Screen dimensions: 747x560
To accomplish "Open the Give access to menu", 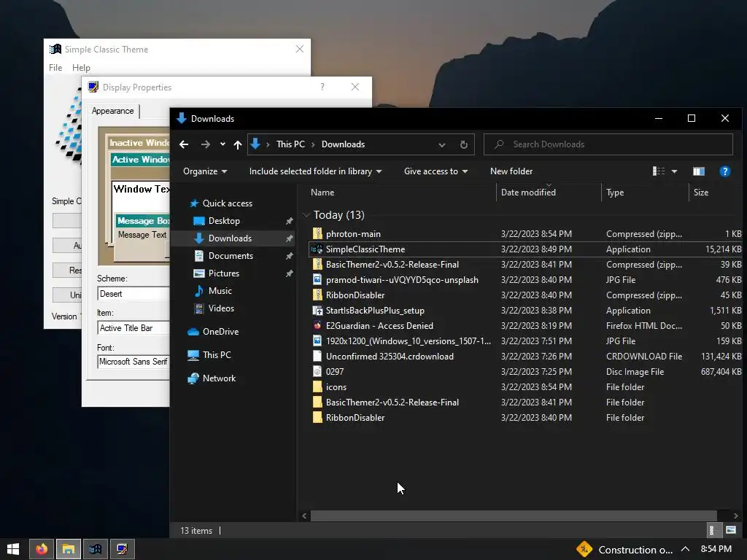I will 436,171.
